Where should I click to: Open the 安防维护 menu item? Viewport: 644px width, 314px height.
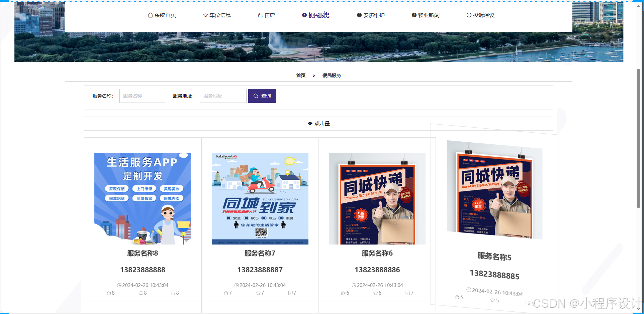pos(371,15)
